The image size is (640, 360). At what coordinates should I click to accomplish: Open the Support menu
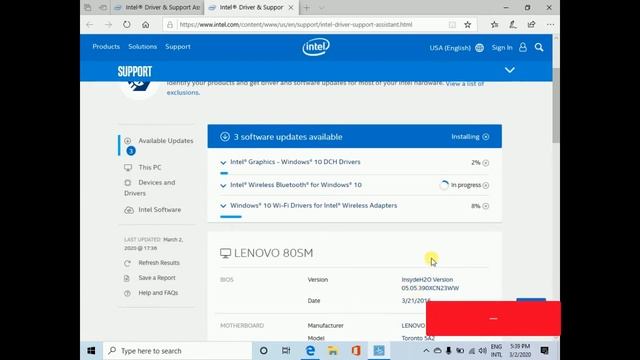pos(178,47)
